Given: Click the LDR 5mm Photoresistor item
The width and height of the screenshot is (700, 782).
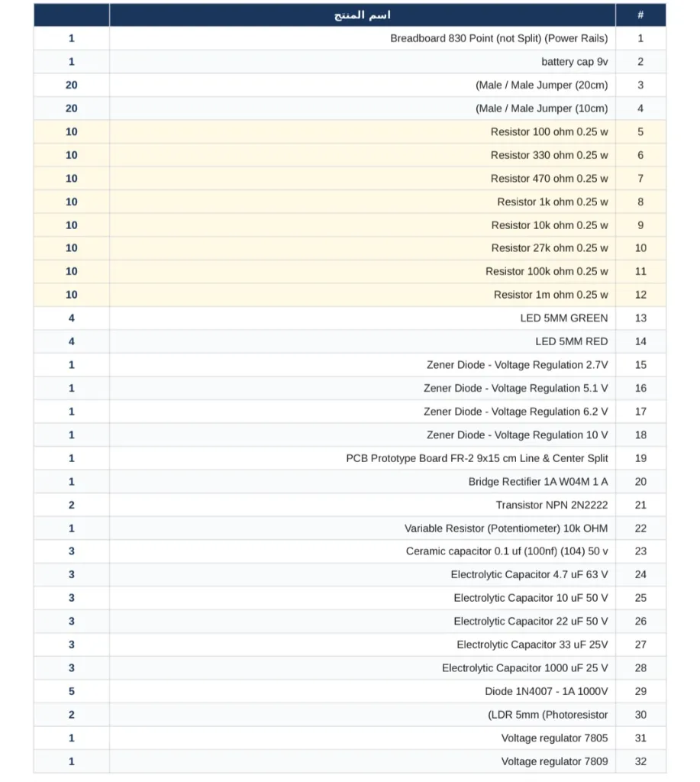Looking at the screenshot, I should (548, 715).
